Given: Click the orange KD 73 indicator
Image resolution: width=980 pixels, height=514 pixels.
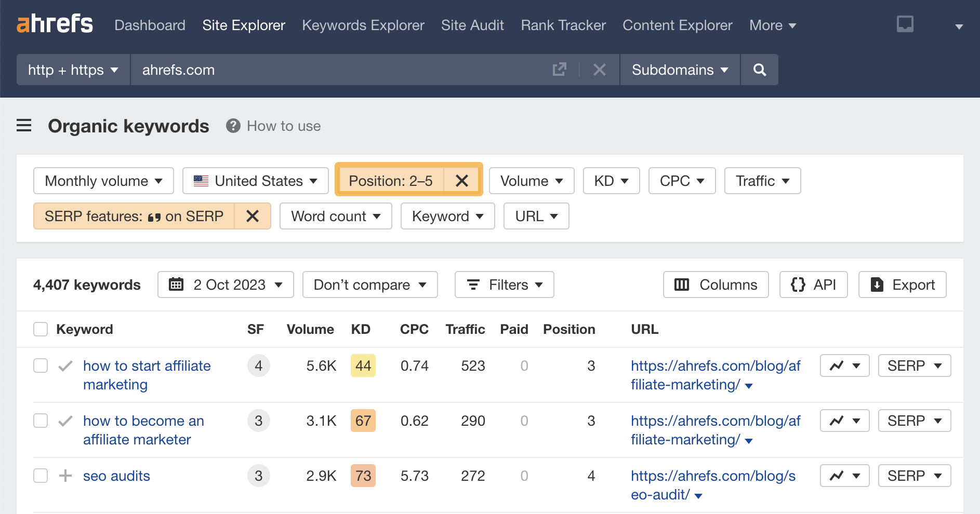Looking at the screenshot, I should [363, 476].
